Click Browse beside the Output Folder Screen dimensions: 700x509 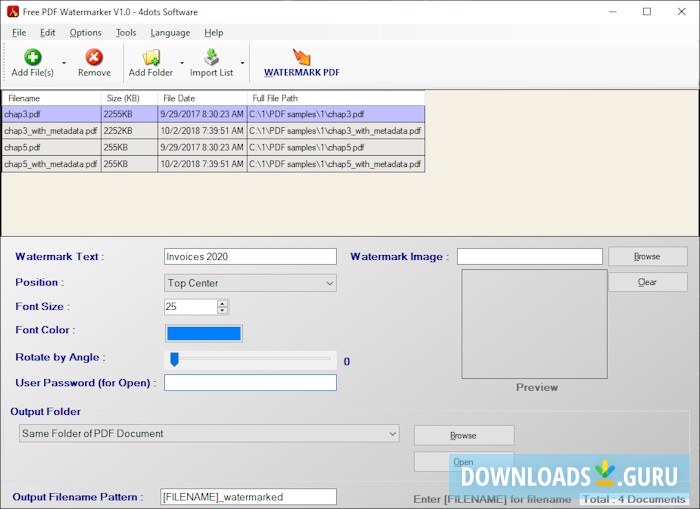[463, 435]
